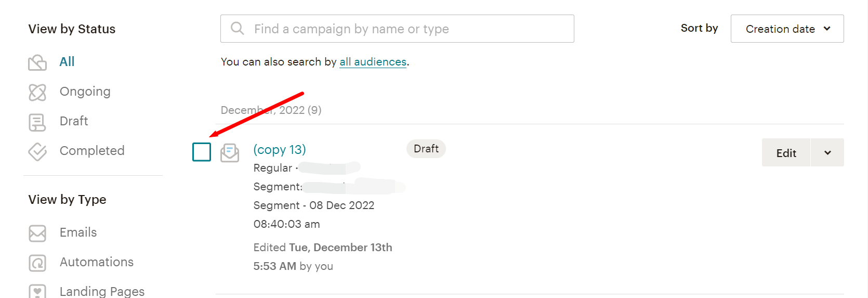Open the (copy 13) campaign title link

click(x=280, y=150)
